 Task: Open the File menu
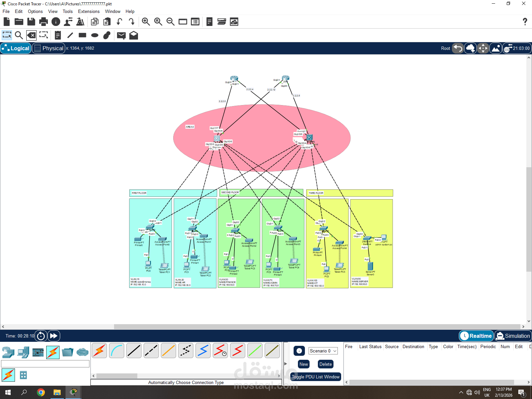[x=6, y=11]
